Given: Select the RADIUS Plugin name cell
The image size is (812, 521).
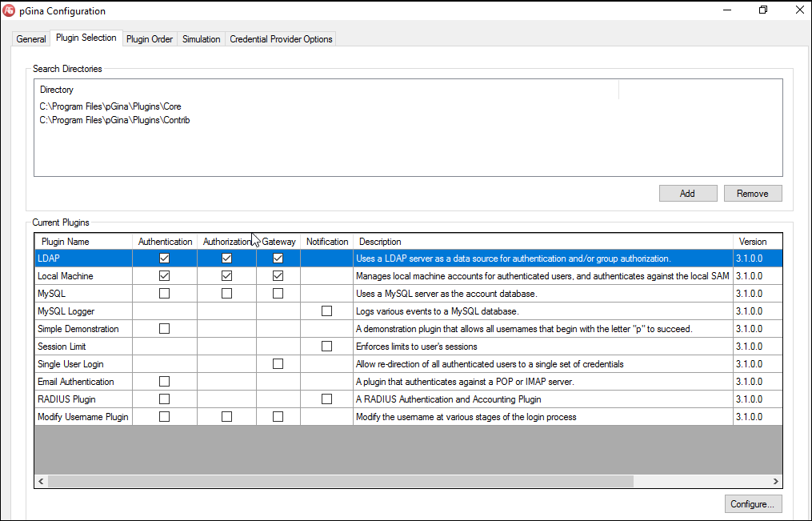Looking at the screenshot, I should click(x=83, y=399).
